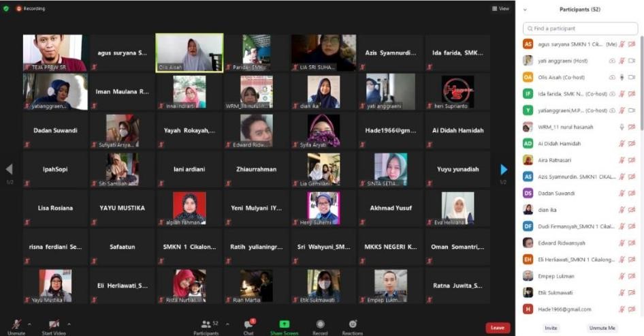Go to previous page of gallery view

9,170
